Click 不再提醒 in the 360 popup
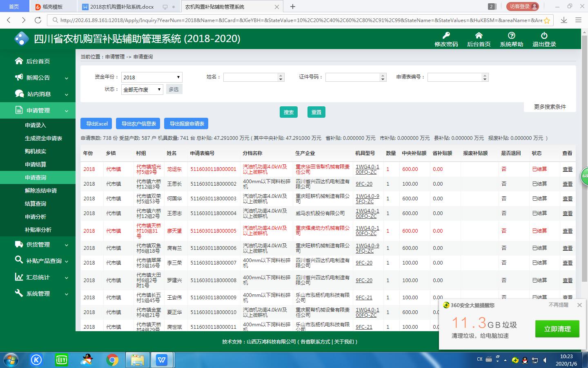The width and height of the screenshot is (588, 368). tap(558, 305)
